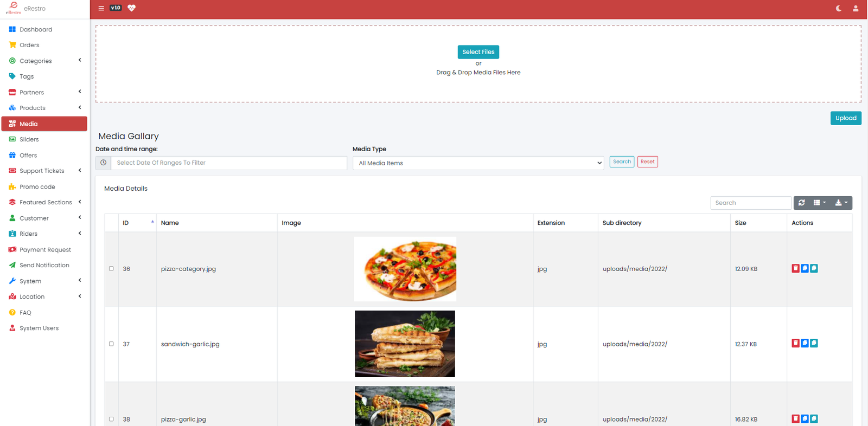Viewport: 868px width, 426px height.
Task: Click the pizza-category.jpg thumbnail image
Action: pyautogui.click(x=405, y=269)
